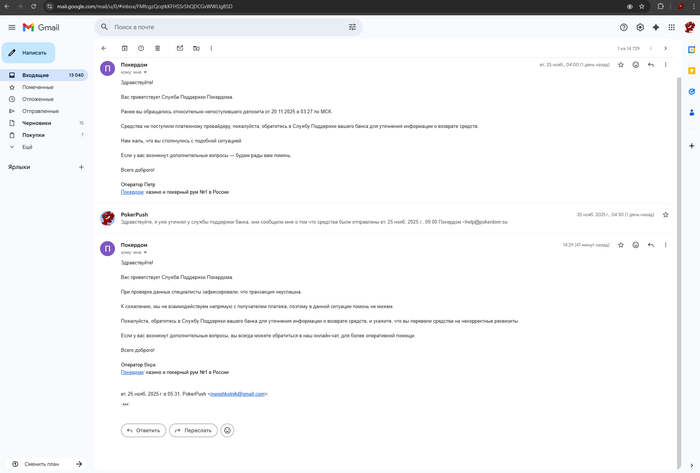Delete the conversation trash icon

157,48
